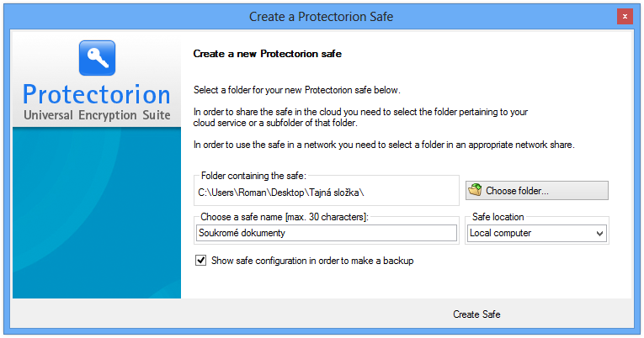The width and height of the screenshot is (644, 338).
Task: Click the blue key logo icon
Action: click(x=98, y=58)
